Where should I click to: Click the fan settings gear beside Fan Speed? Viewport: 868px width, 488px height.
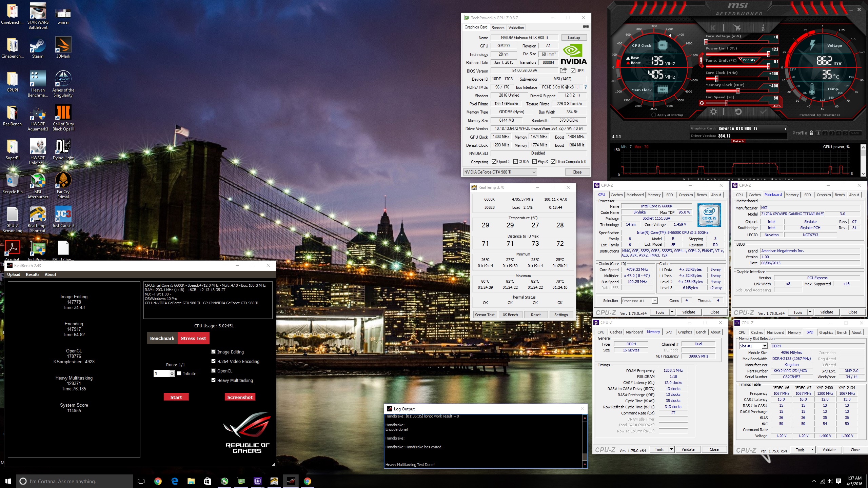click(702, 103)
